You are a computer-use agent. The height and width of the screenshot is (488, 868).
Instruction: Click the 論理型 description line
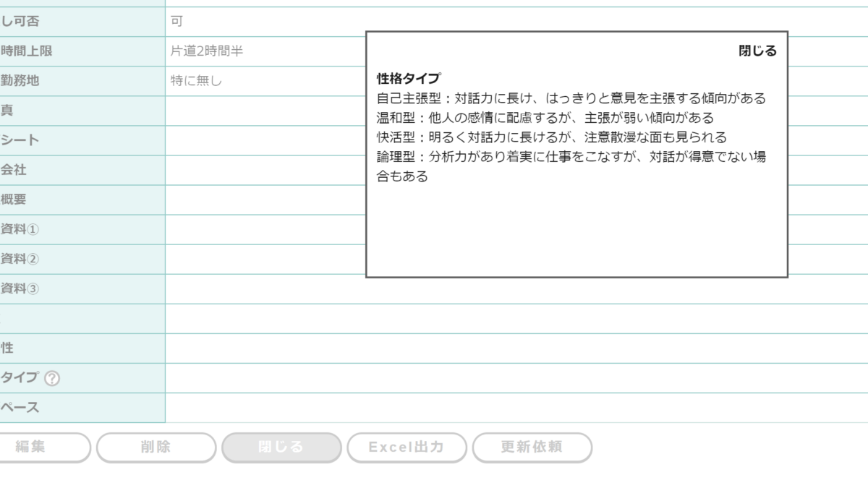point(571,157)
